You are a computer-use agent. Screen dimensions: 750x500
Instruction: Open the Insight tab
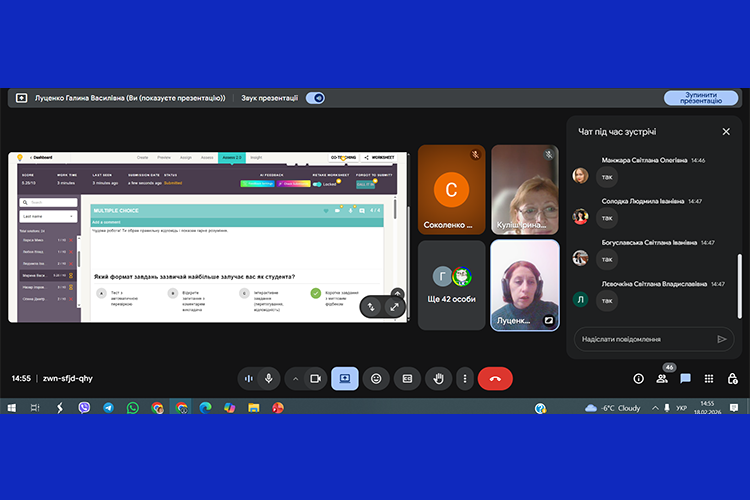tap(256, 157)
